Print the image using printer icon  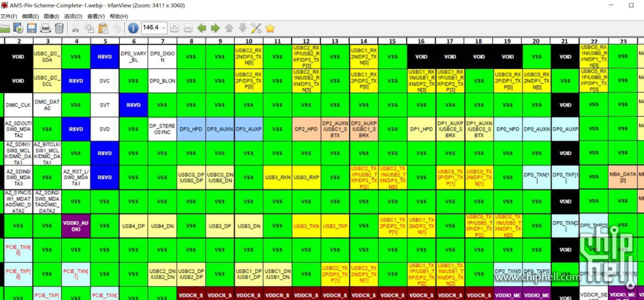coord(45,28)
